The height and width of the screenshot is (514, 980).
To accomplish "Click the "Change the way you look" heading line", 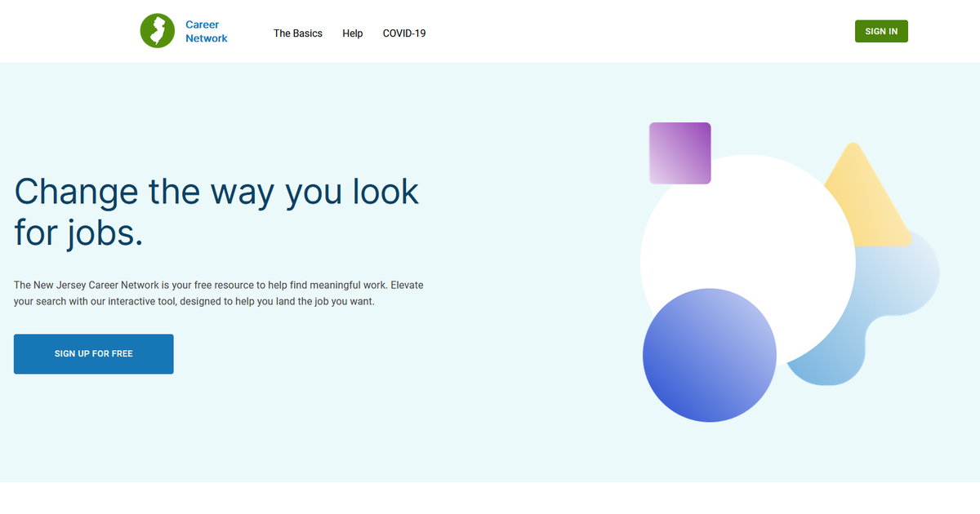I will pyautogui.click(x=216, y=192).
